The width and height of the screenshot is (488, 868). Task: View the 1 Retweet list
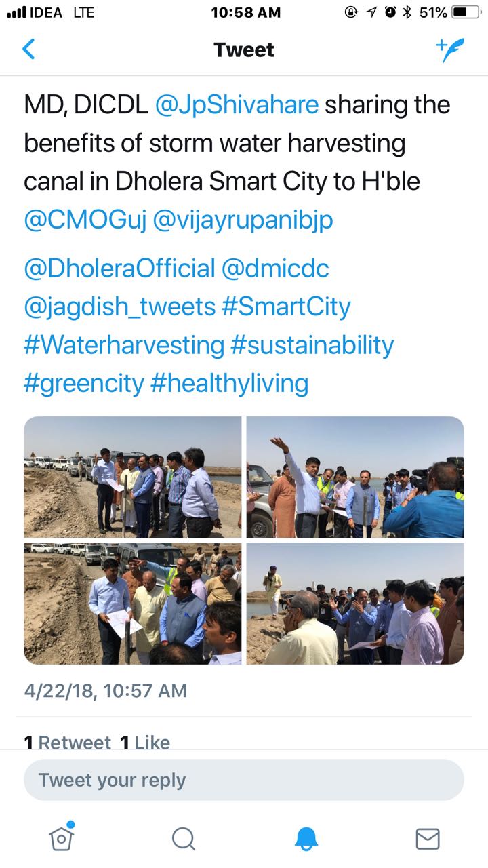(67, 743)
